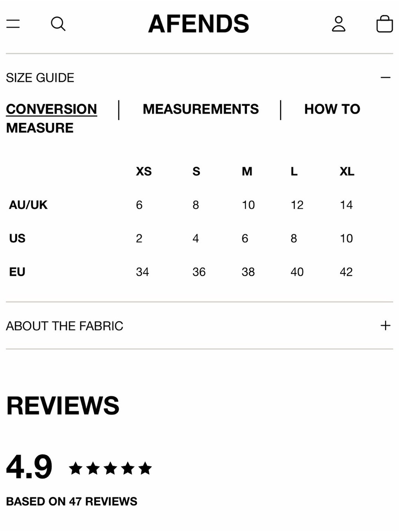Open the shopping bag icon
Viewport: 399px width, 532px height.
point(385,24)
